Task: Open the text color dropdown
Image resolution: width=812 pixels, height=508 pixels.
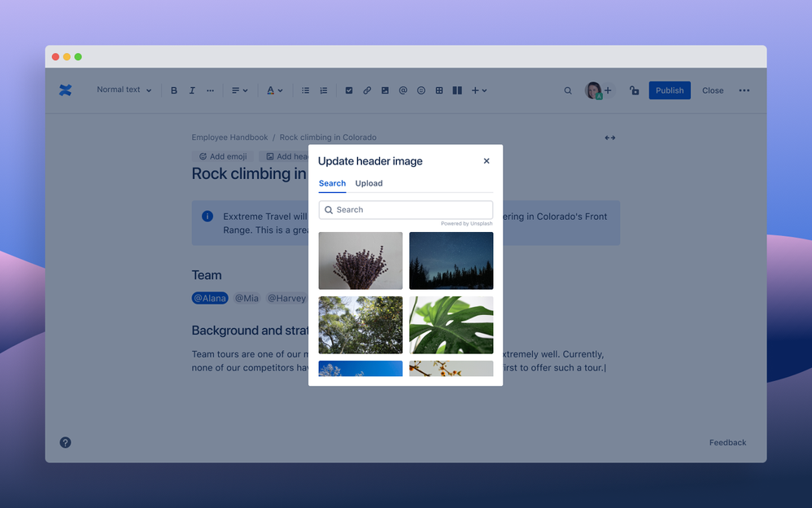Action: tap(274, 90)
